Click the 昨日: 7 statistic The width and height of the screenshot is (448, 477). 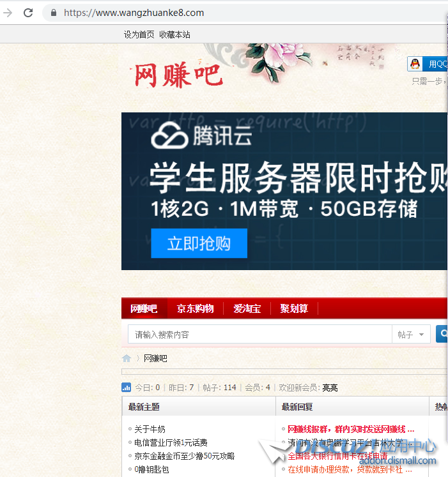182,388
